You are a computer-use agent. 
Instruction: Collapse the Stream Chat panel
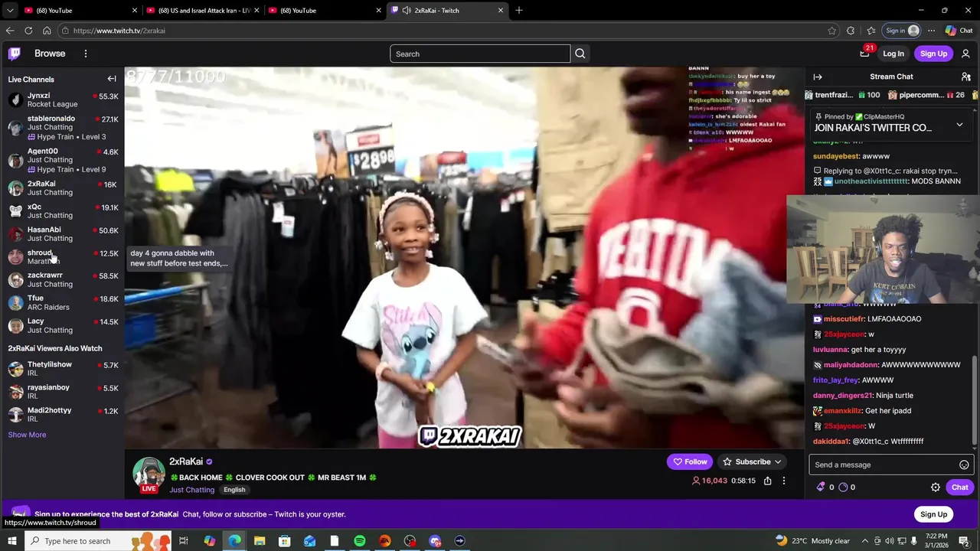pos(818,77)
